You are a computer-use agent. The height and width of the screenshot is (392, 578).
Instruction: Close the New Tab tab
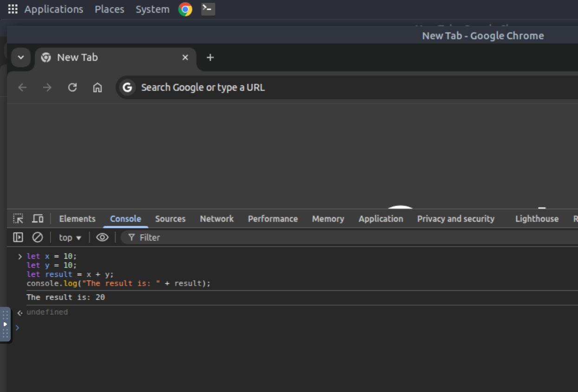(185, 58)
